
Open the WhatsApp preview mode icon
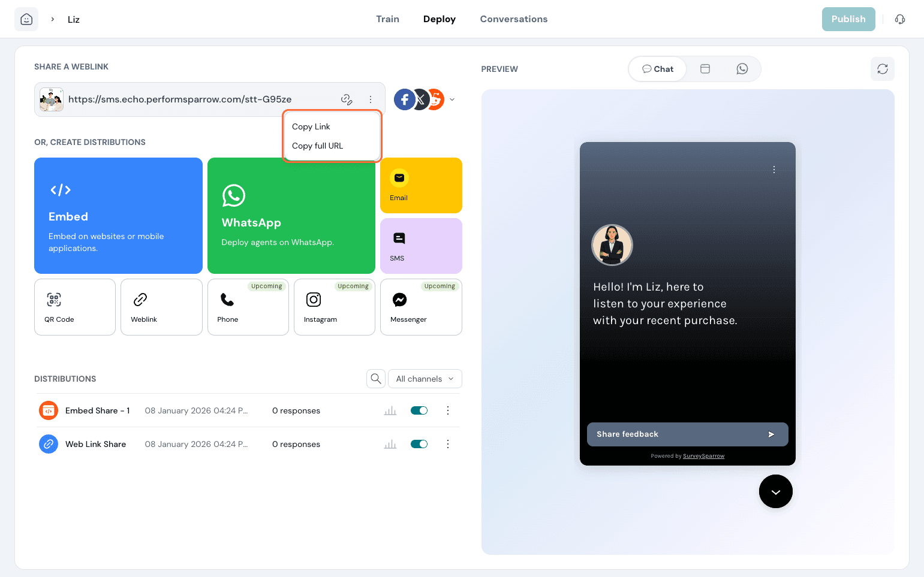click(x=742, y=69)
